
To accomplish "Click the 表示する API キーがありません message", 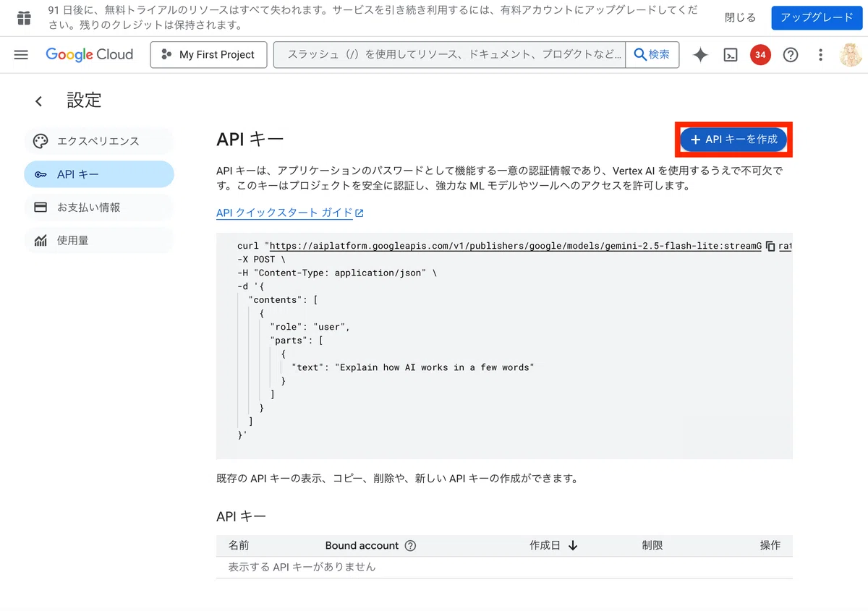I will coord(302,567).
